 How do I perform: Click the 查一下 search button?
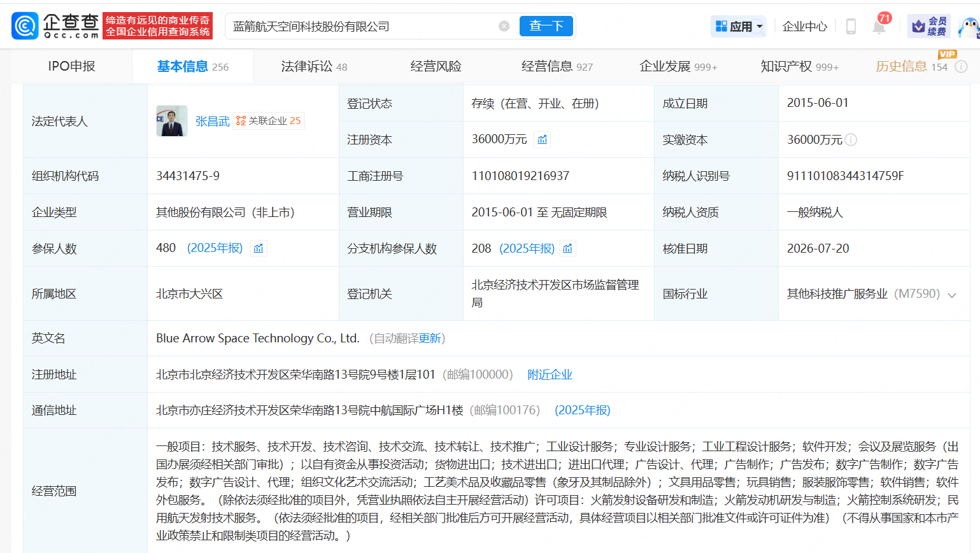(x=546, y=26)
